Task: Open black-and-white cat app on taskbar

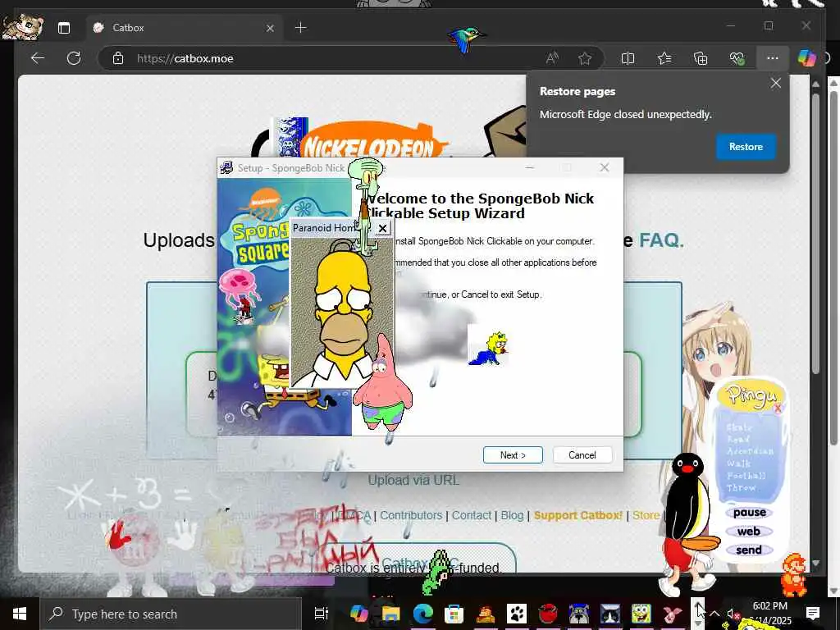Action: pos(609,614)
